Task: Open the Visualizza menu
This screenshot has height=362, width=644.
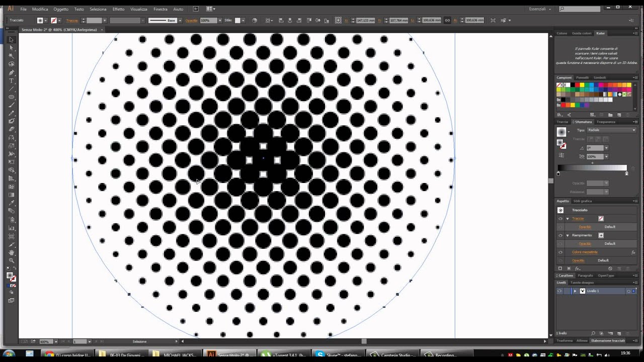Action: 139,9
